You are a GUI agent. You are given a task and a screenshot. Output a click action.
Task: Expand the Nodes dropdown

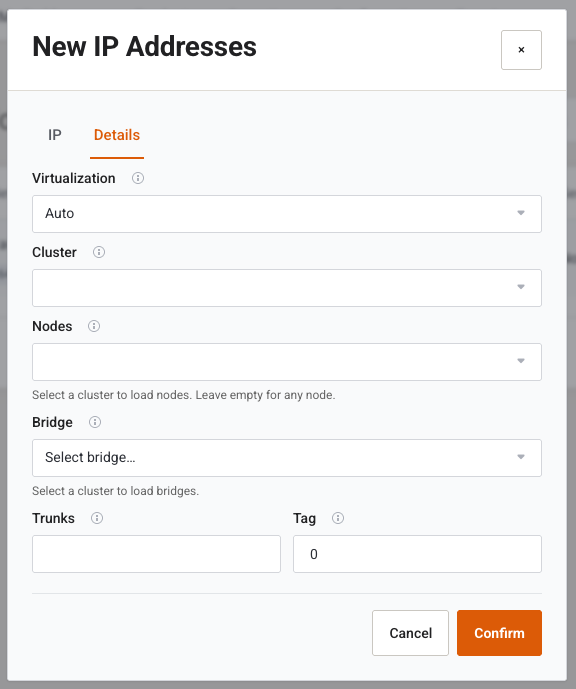[x=286, y=362]
